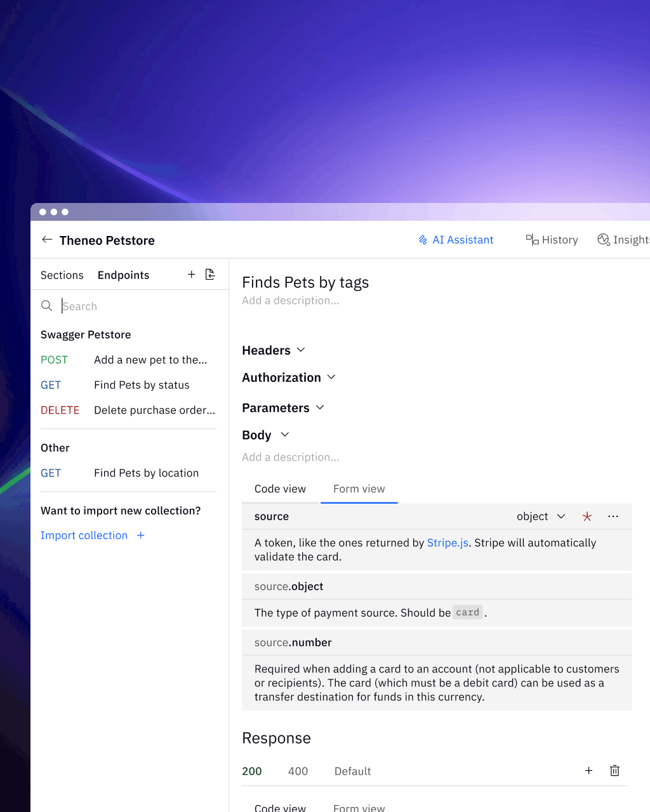The image size is (650, 812).
Task: Click the import file icon in sidebar header
Action: click(211, 275)
